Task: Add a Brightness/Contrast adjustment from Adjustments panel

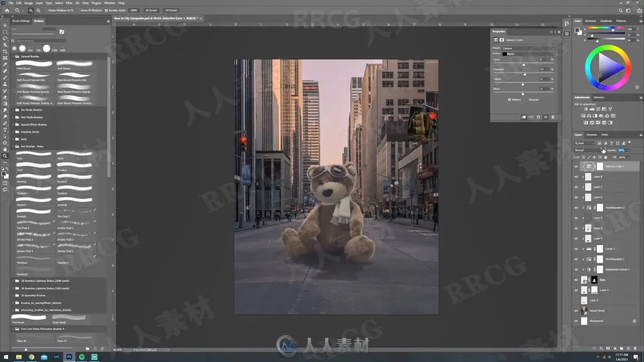Action: point(586,109)
